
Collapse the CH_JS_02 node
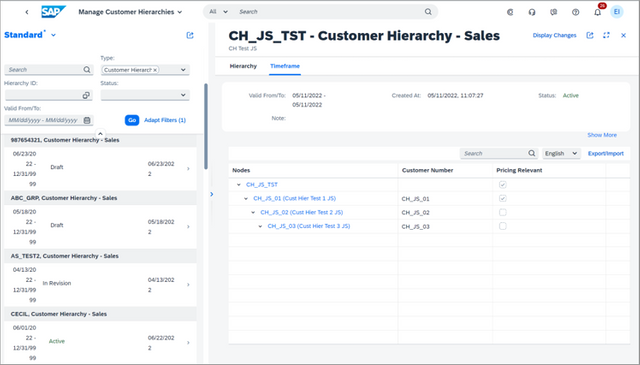tap(253, 213)
